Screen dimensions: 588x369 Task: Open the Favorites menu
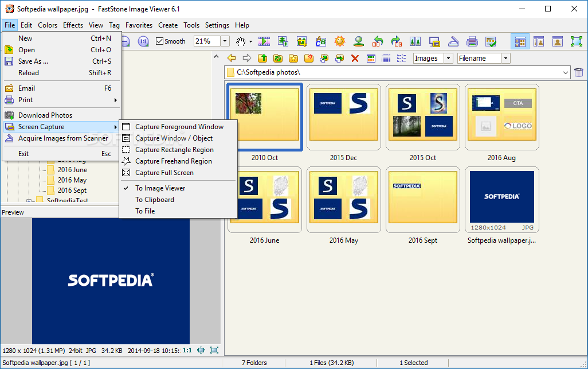(x=139, y=25)
